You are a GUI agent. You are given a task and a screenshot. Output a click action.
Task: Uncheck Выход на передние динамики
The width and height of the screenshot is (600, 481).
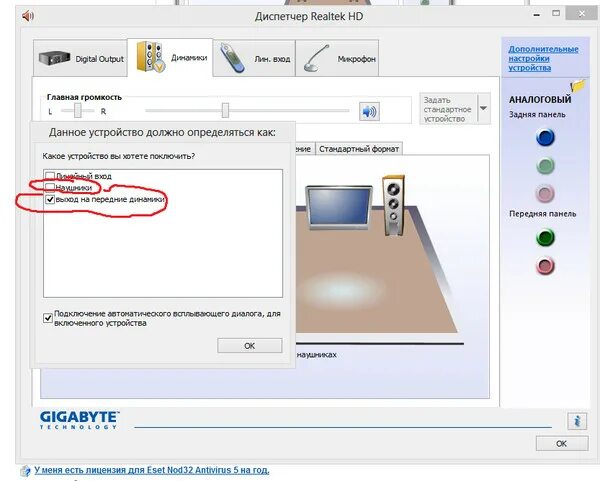tap(50, 199)
